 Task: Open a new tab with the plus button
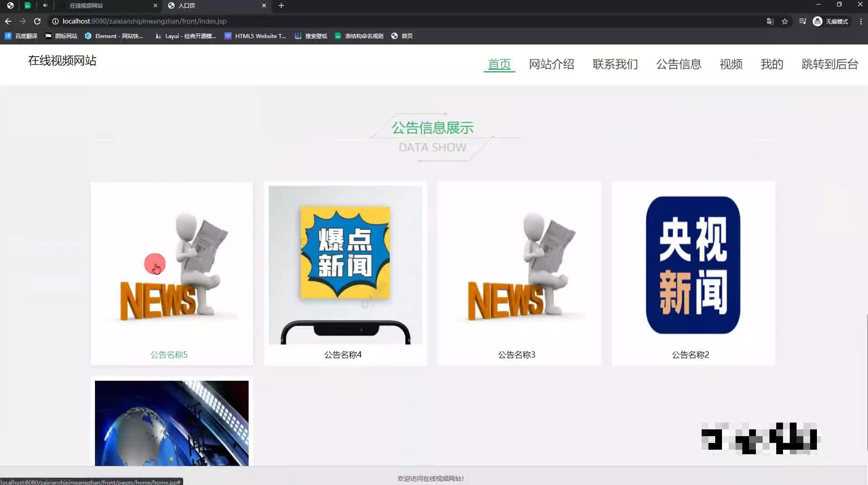(x=281, y=5)
